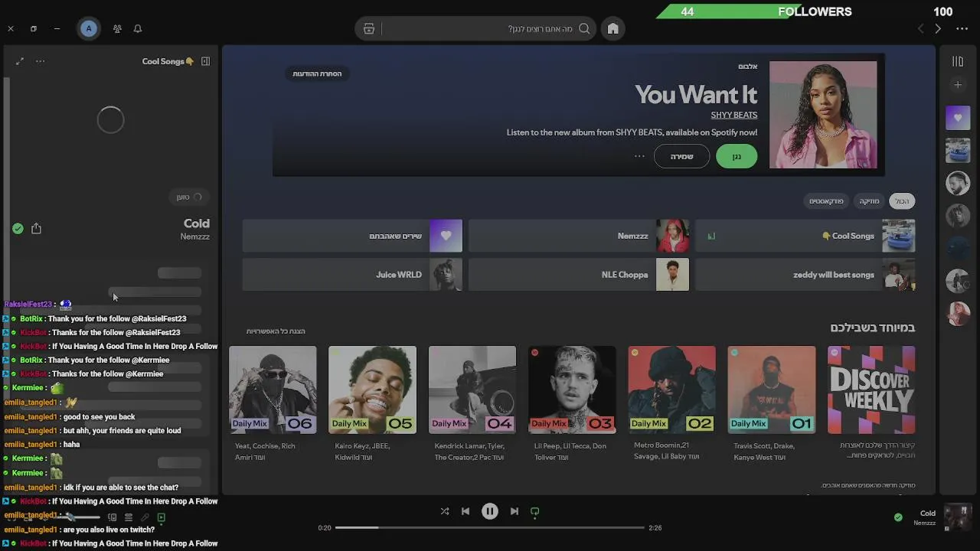
Task: Hide the Now Playing view panel
Action: click(x=205, y=61)
